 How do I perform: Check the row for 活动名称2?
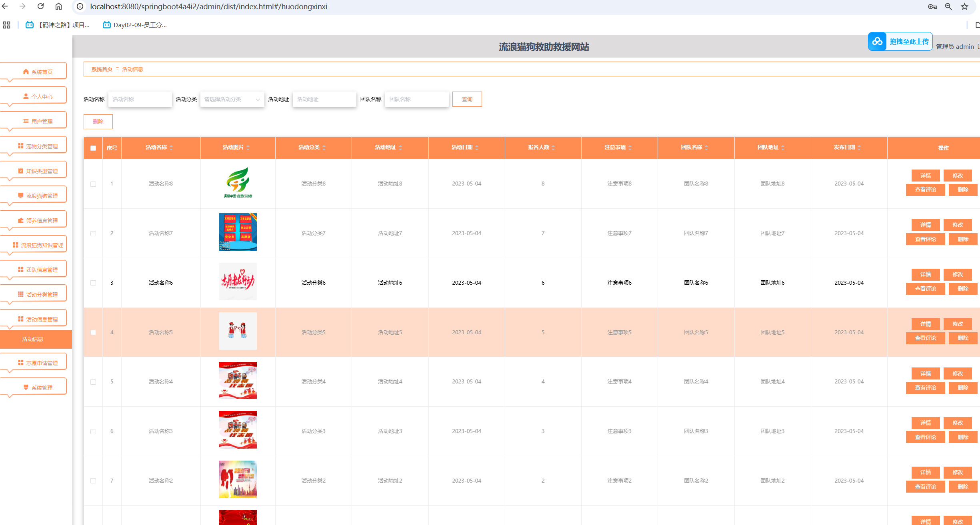(93, 481)
